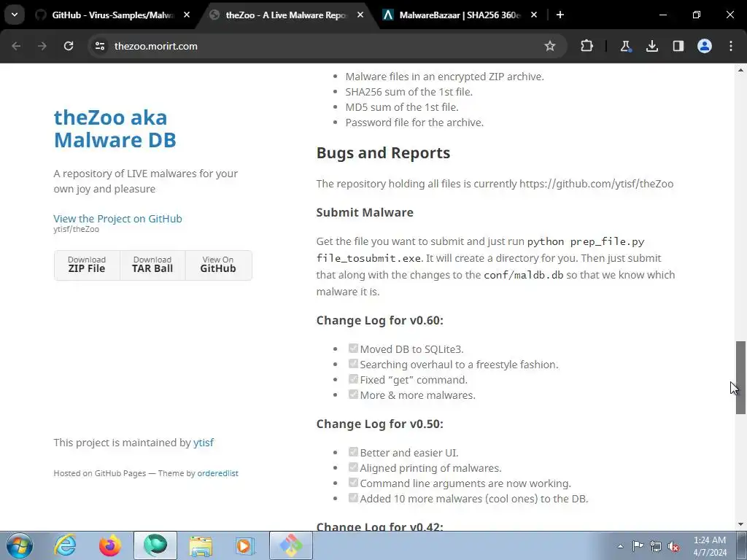Open the ytisf maintainer link
The width and height of the screenshot is (747, 560).
coord(204,443)
